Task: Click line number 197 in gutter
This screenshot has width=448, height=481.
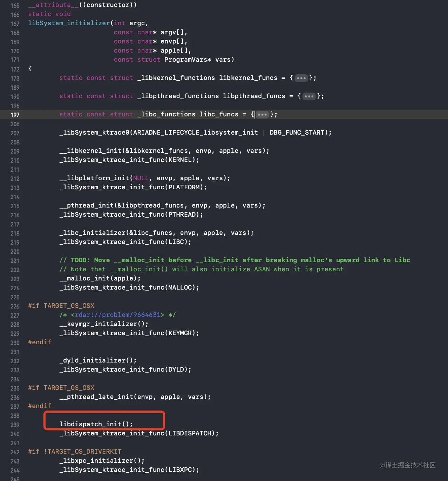Action: click(x=15, y=115)
